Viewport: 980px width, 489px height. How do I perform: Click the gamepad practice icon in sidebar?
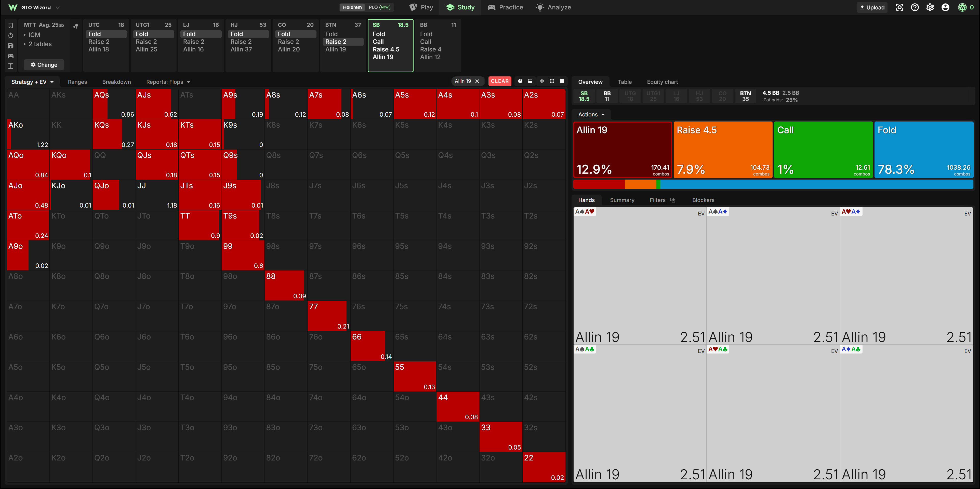(11, 56)
